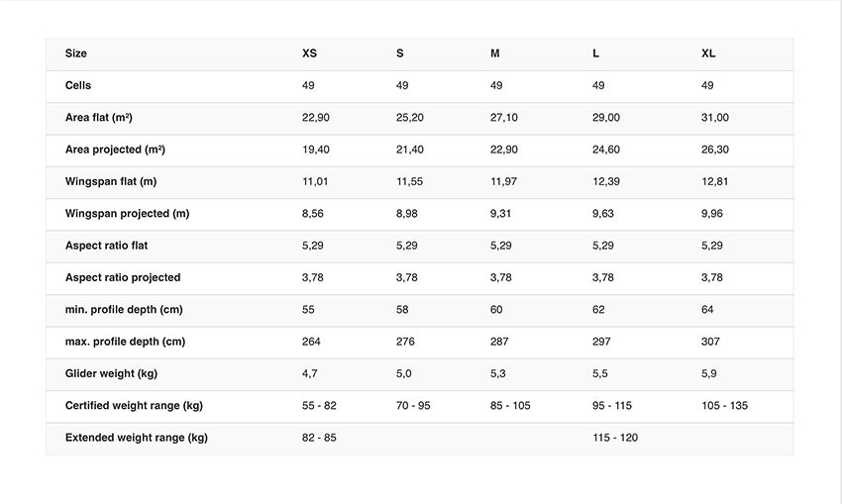Click the Area flat (m²) label
The image size is (842, 504).
click(x=99, y=118)
